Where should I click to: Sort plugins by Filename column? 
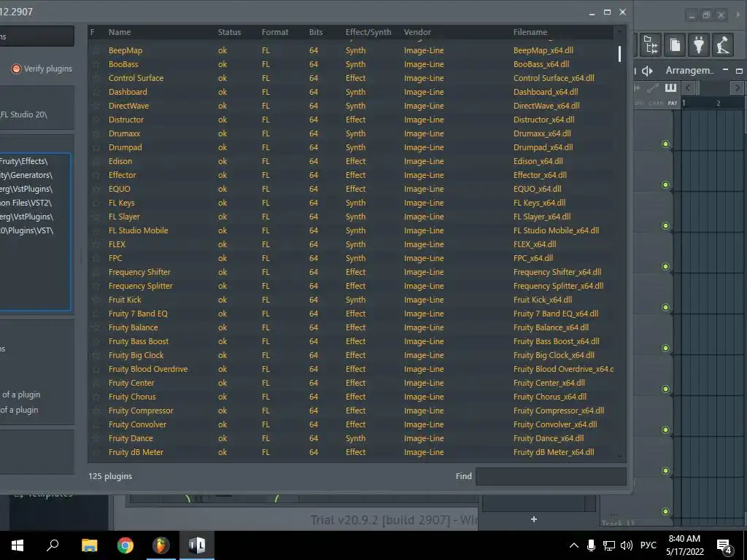coord(530,32)
